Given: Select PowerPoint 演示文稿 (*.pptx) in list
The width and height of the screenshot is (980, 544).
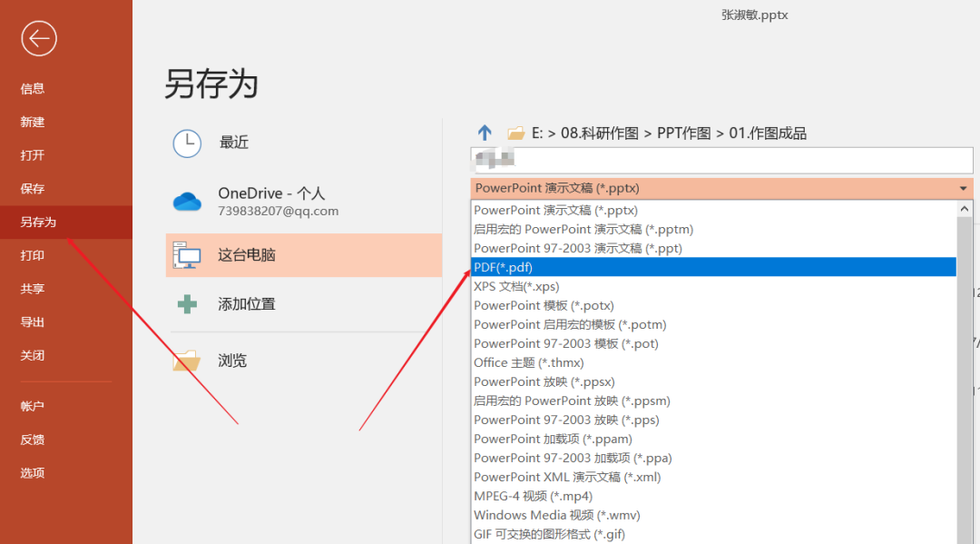Looking at the screenshot, I should 713,210.
